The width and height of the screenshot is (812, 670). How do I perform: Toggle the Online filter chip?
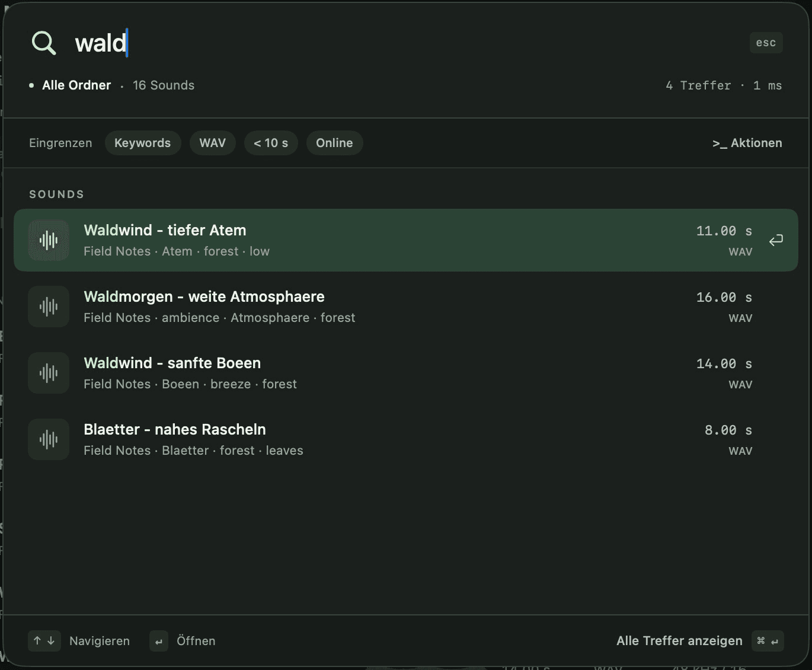point(334,143)
